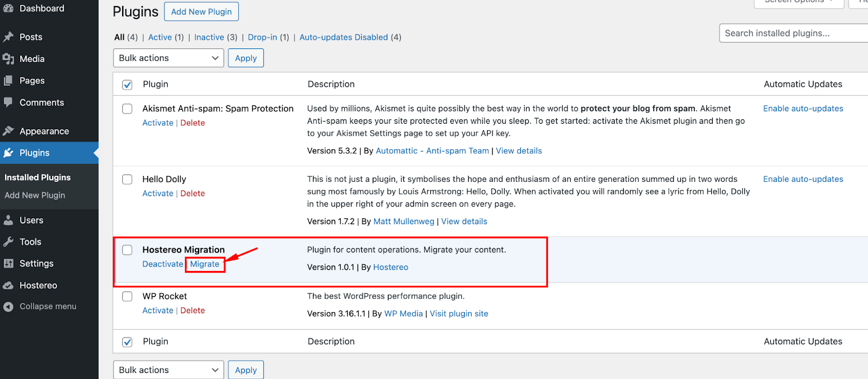Screen dimensions: 868x379
Task: Check the Hello Dolly plugin checkbox
Action: 127,179
